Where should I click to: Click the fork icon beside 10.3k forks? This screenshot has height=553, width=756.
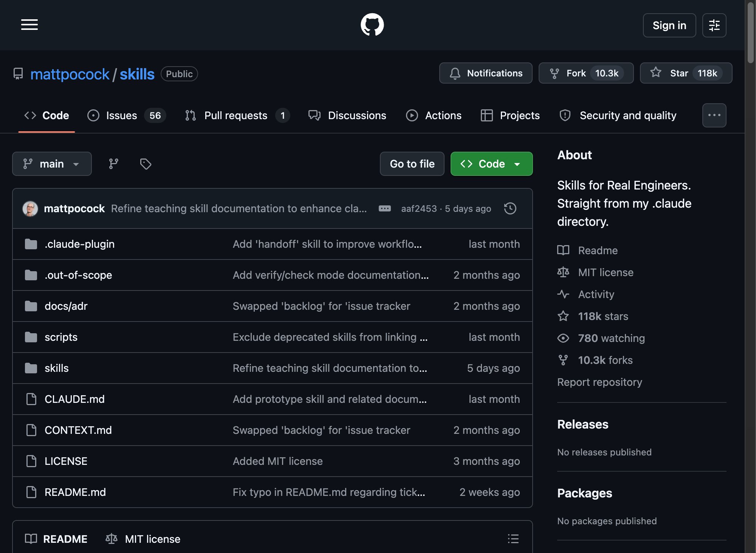click(x=563, y=360)
